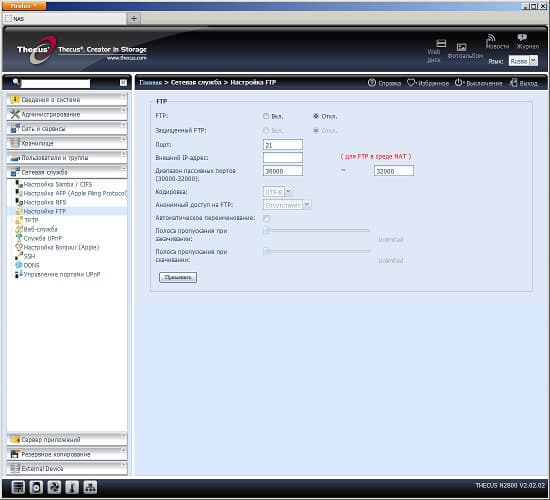This screenshot has width=550, height=500.
Task: Open temperature status icon in bottom bar
Action: 72,487
